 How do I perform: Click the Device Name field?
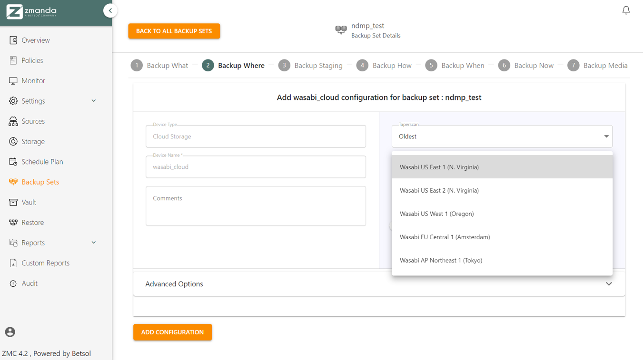pos(256,167)
